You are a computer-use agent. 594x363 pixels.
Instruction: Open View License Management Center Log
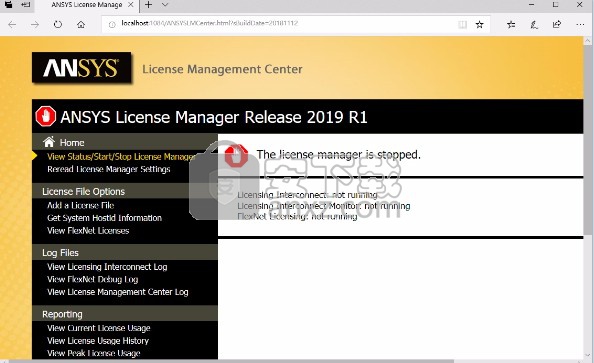click(118, 292)
